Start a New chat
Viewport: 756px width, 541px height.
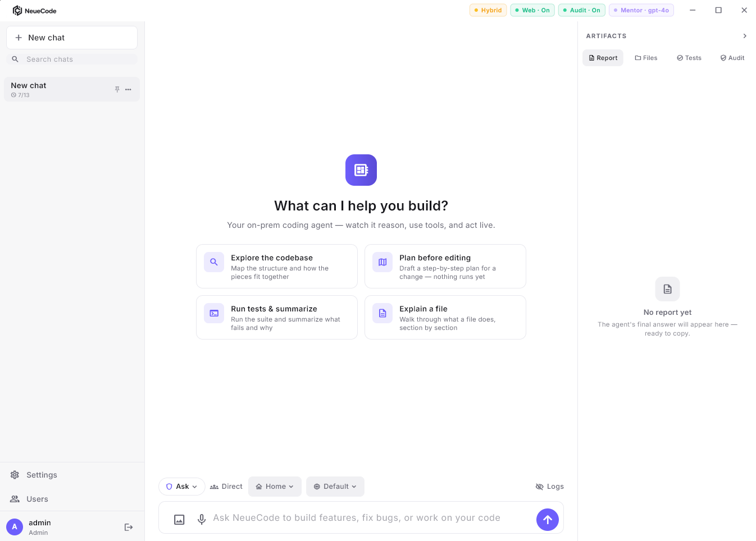72,38
